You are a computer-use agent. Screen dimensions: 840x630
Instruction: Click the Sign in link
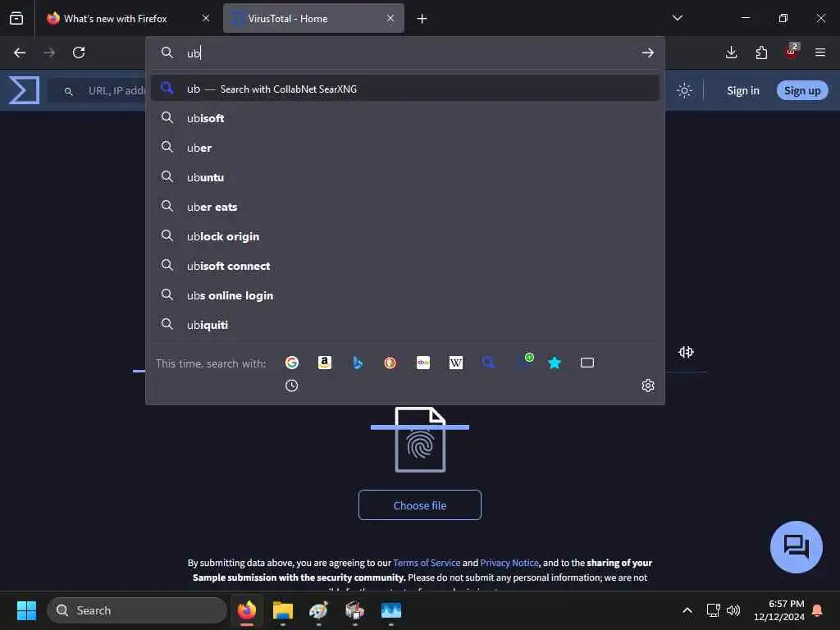[743, 90]
